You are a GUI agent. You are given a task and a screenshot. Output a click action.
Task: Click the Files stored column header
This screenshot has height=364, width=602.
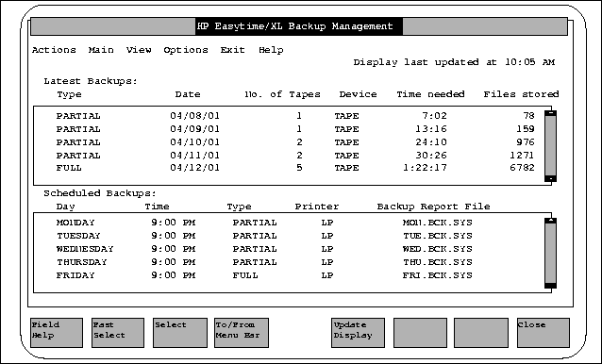pyautogui.click(x=521, y=94)
